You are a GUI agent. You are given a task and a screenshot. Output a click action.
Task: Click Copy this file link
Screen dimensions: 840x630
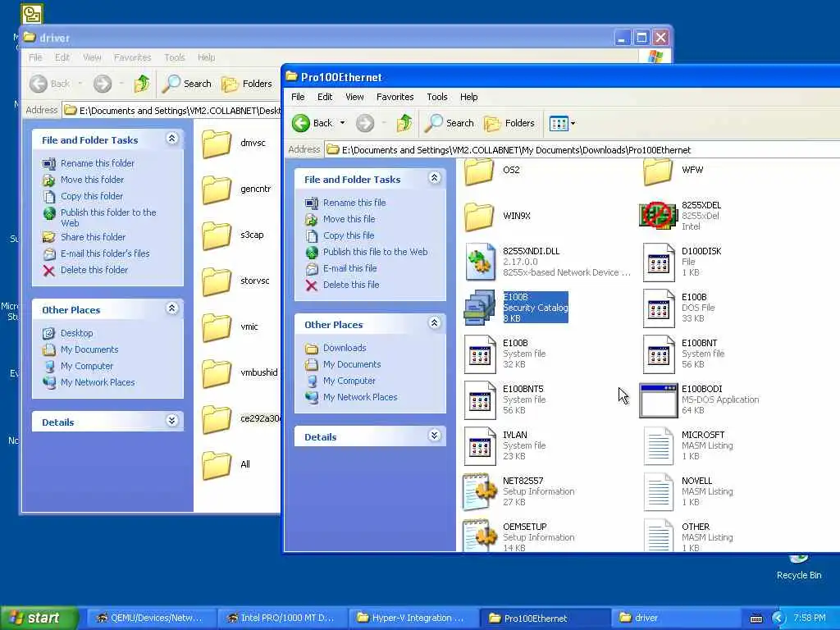pos(348,235)
